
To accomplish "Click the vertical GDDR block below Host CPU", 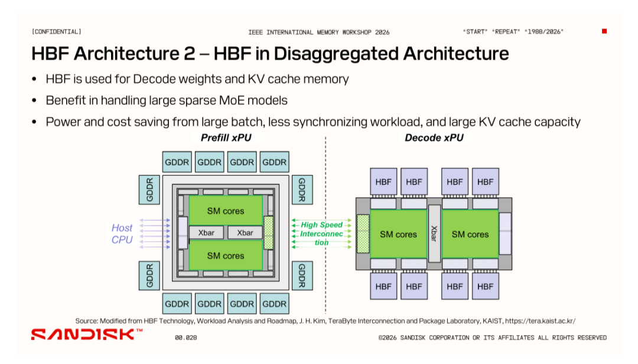I will (149, 276).
